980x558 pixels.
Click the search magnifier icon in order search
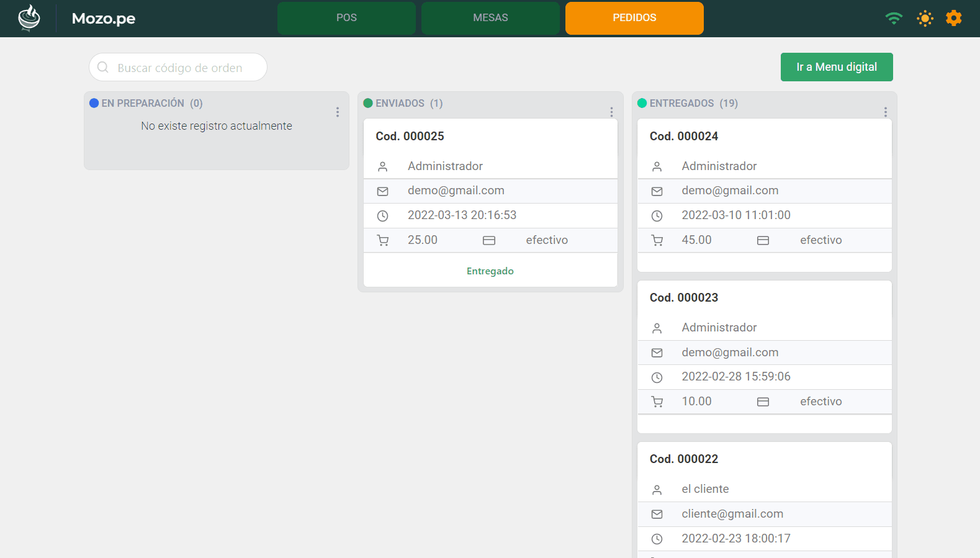pos(103,67)
